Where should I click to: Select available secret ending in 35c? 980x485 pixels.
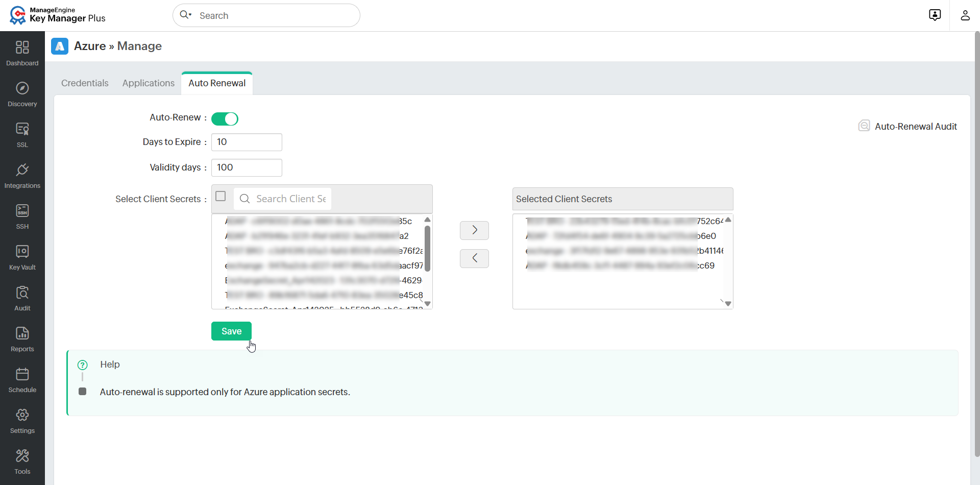[318, 221]
